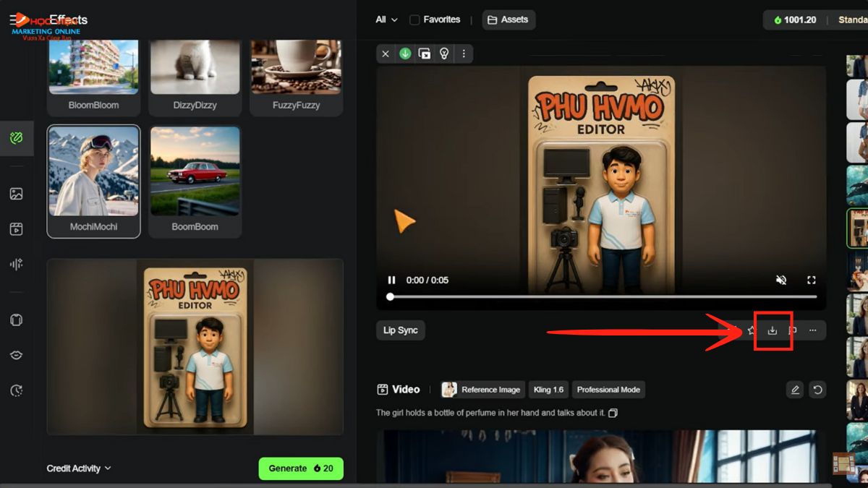Open the lips icon in left sidebar

17,355
